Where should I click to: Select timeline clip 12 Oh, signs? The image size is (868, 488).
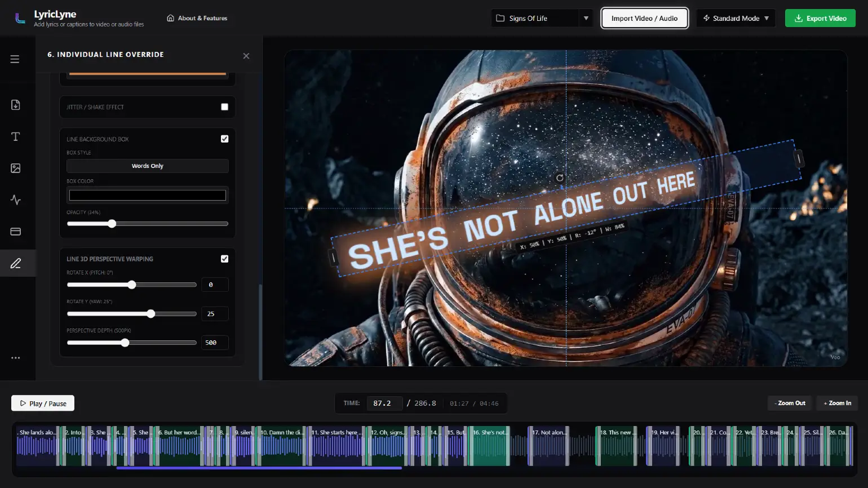[388, 446]
